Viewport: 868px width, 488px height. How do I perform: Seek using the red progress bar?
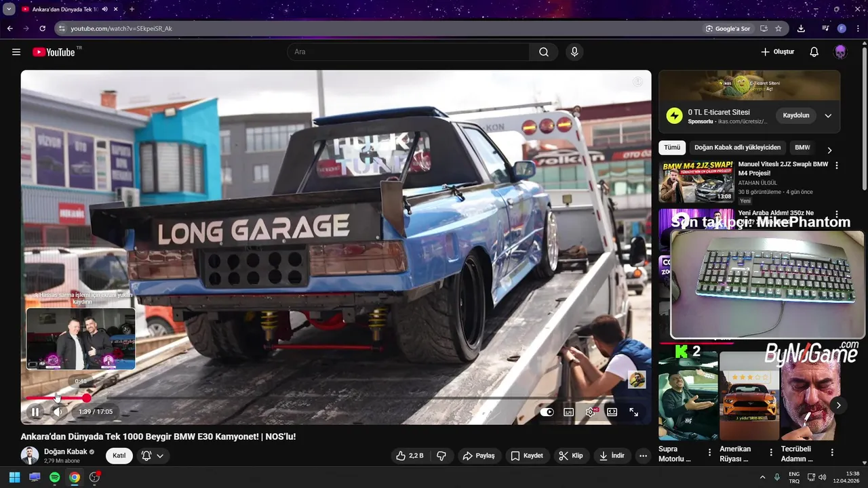pos(336,398)
